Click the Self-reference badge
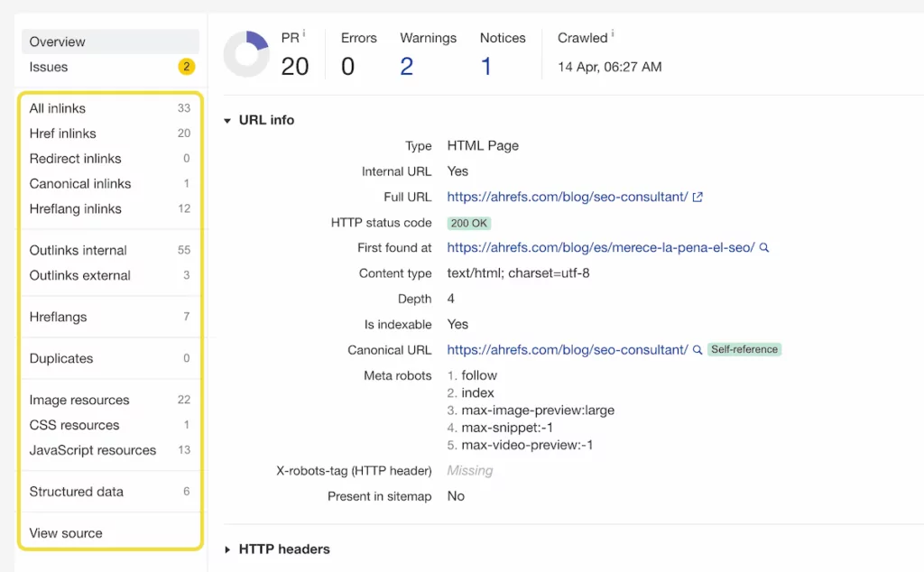This screenshot has height=572, width=924. point(744,350)
